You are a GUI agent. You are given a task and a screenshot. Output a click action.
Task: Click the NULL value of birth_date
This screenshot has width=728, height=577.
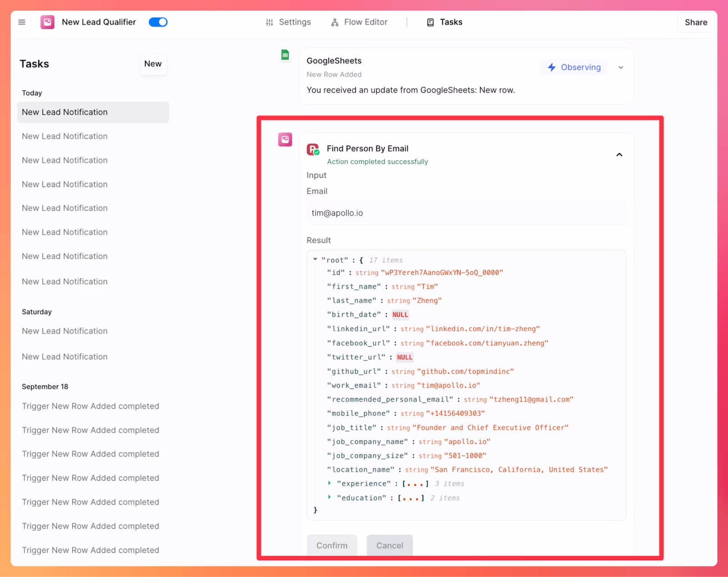click(x=400, y=314)
